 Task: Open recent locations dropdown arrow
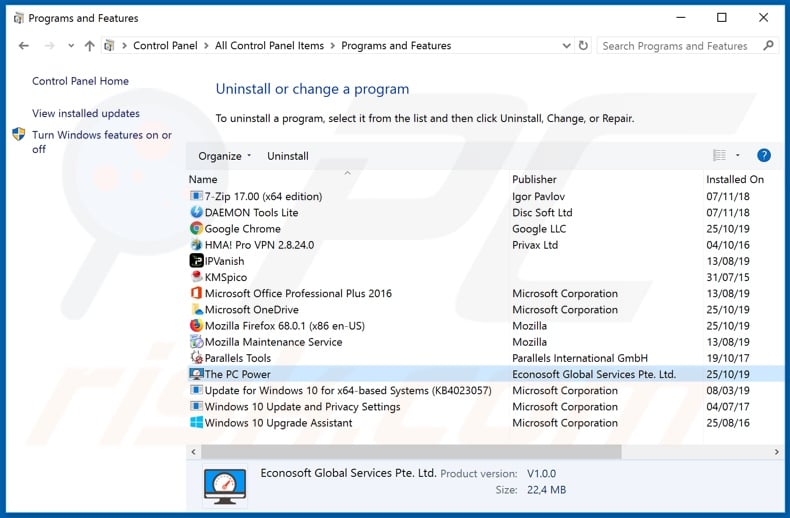[71, 46]
